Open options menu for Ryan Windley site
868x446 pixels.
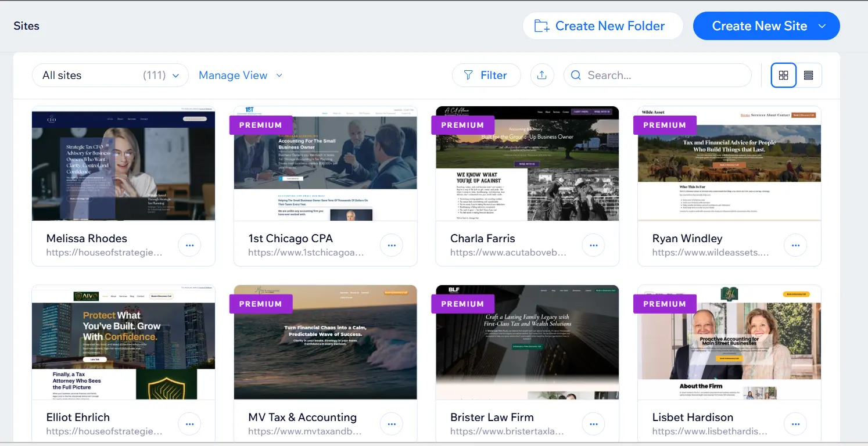click(795, 245)
